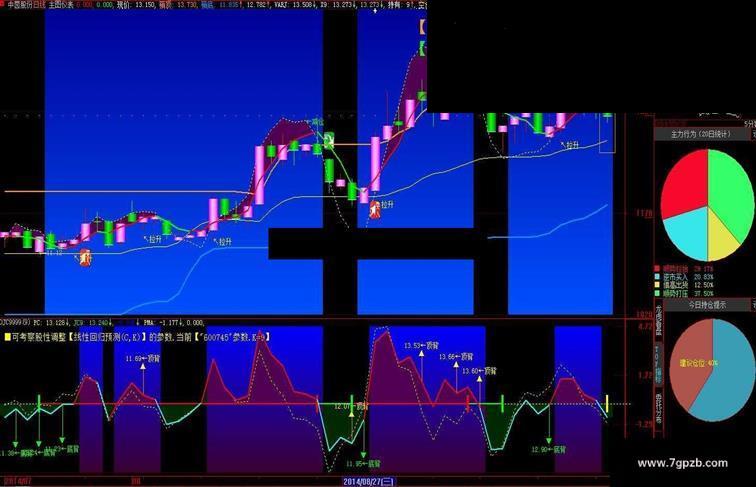Click the 11.95←底背 divergence annotation

[x=363, y=464]
